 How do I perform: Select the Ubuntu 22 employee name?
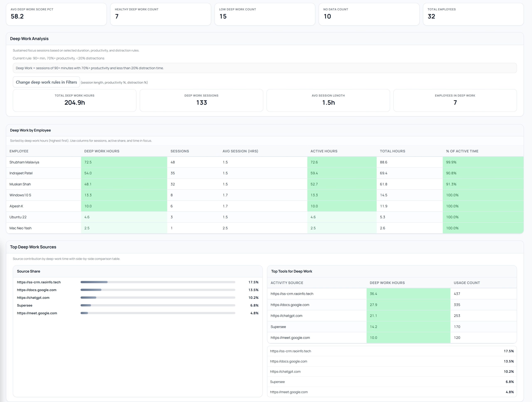pos(18,217)
